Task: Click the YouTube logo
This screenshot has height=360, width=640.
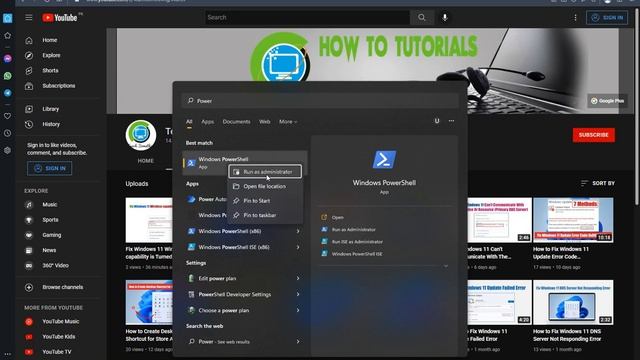Action: point(60,18)
